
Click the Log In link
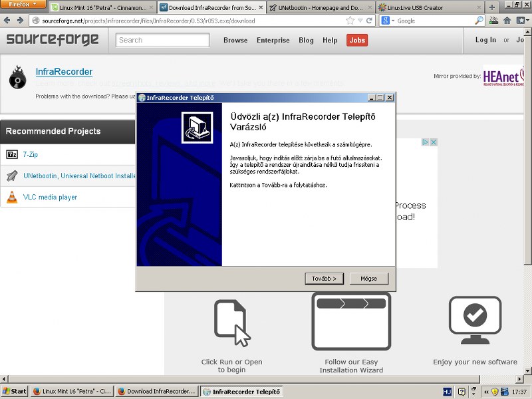point(485,40)
